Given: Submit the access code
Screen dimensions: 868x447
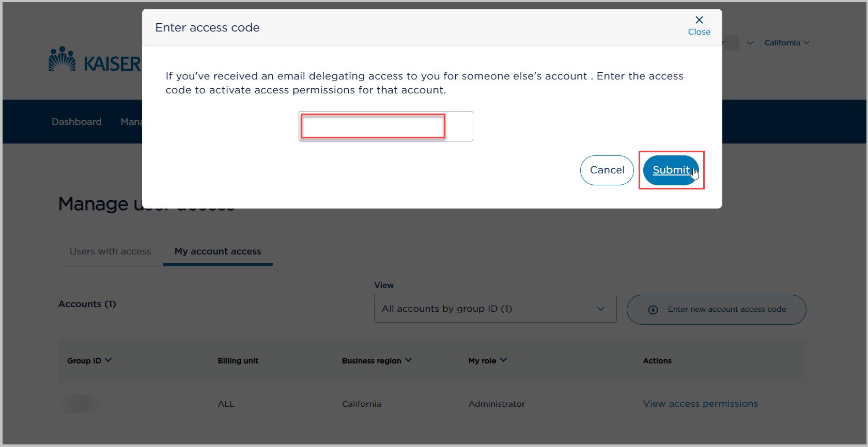Looking at the screenshot, I should (671, 170).
